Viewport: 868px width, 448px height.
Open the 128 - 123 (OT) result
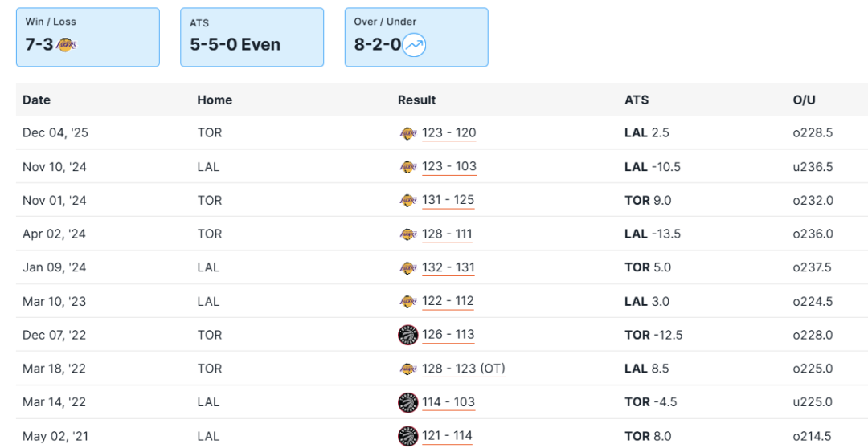click(x=463, y=369)
